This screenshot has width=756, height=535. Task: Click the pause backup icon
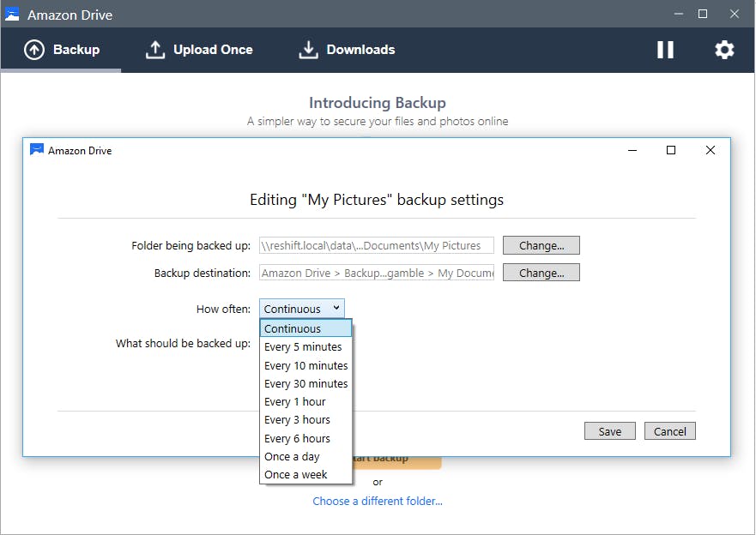pos(665,50)
